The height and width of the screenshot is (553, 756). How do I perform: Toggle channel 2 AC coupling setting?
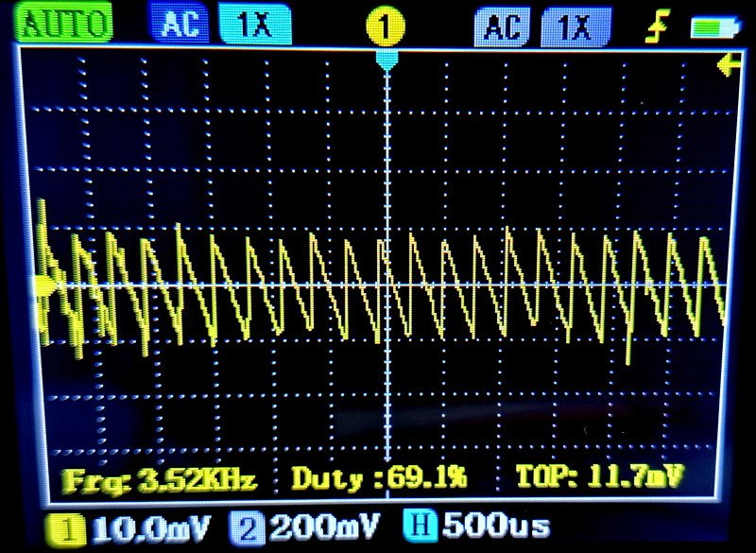[503, 27]
